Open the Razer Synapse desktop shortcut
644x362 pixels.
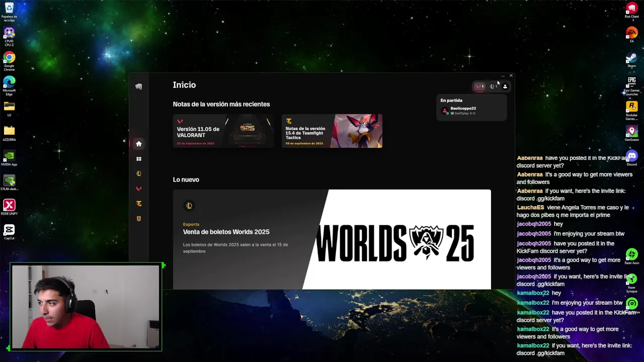pyautogui.click(x=632, y=283)
